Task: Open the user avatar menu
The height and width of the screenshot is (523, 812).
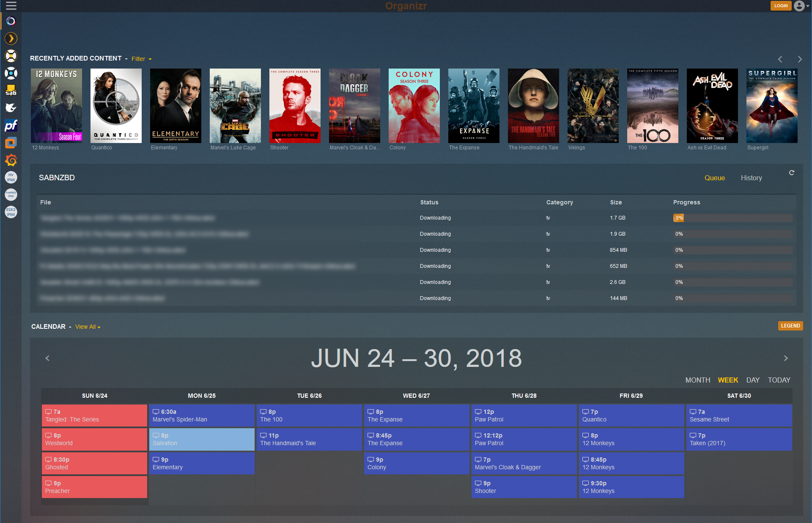Action: pos(801,6)
